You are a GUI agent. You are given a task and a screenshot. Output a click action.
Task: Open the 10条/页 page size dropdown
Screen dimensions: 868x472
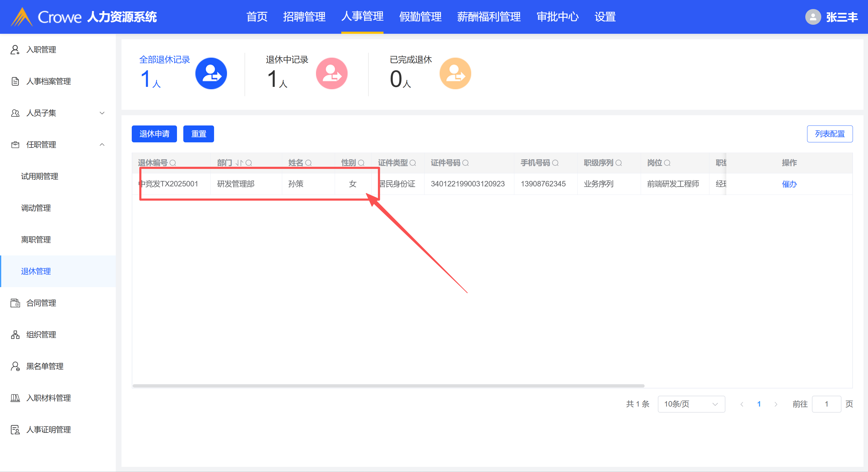click(x=691, y=404)
